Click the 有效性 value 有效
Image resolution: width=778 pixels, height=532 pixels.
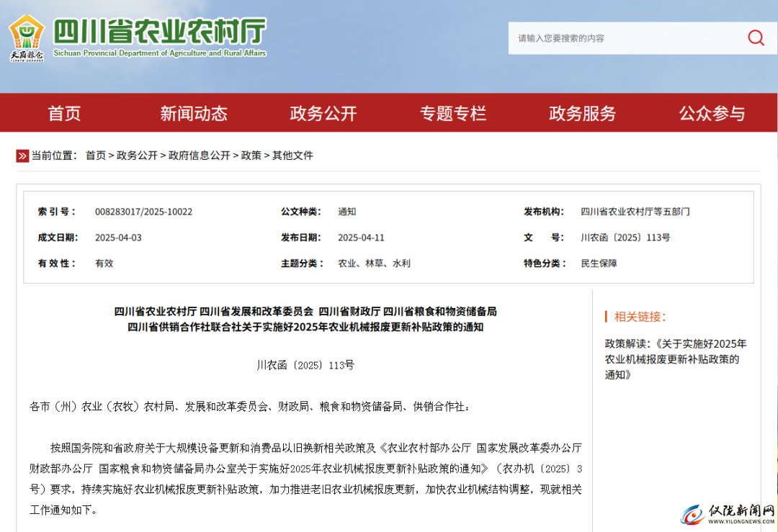[104, 263]
